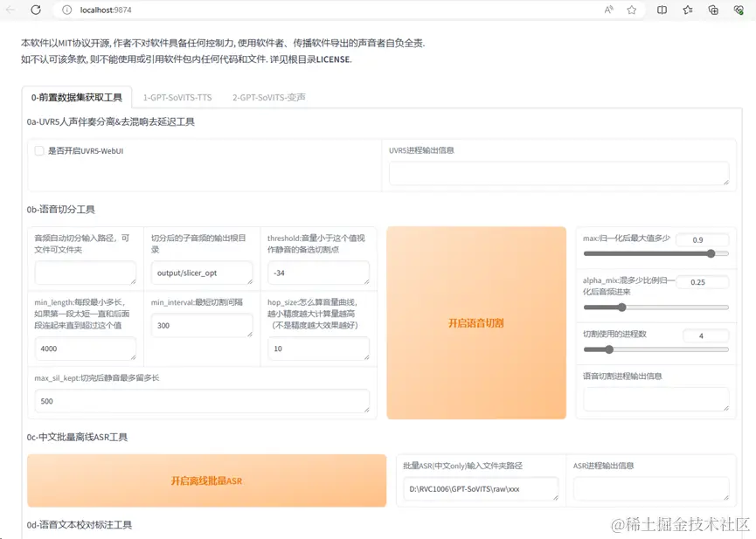Click the min_interval field showing 300
This screenshot has width=756, height=539.
[202, 326]
